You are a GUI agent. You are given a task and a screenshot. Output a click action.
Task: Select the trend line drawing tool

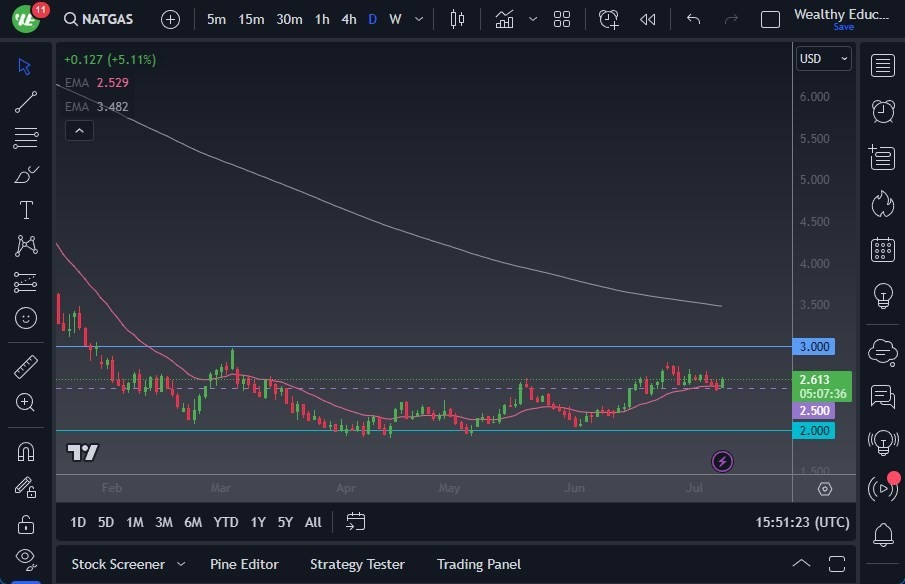coord(25,102)
